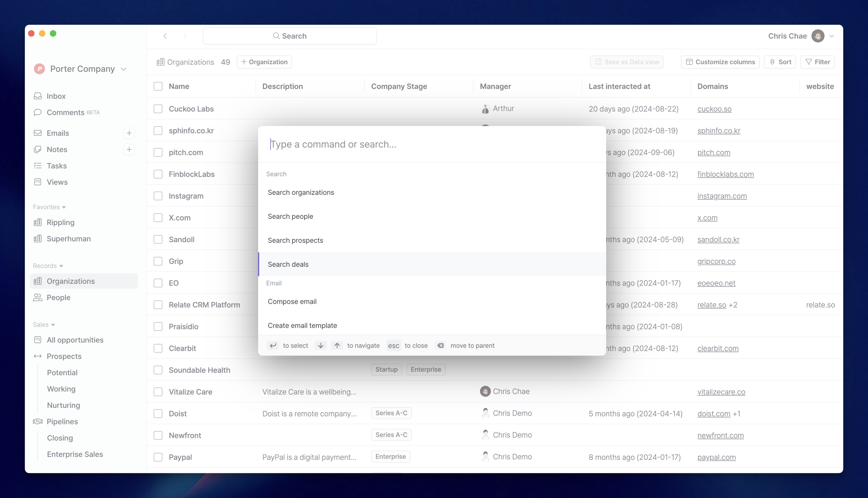Open the cuckoo.so domain link
The width and height of the screenshot is (868, 498).
coord(714,109)
